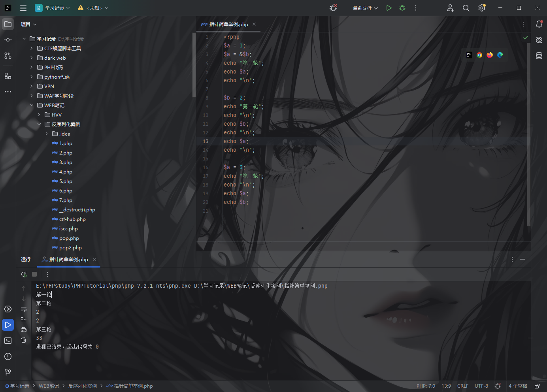Open the Pull Requests tool window

click(x=8, y=56)
